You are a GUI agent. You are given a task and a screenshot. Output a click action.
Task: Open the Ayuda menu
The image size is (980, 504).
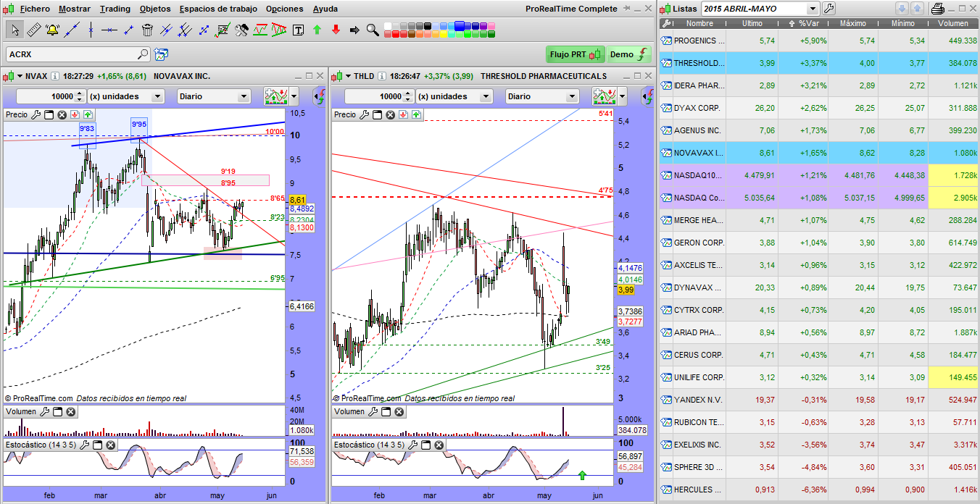pos(325,9)
